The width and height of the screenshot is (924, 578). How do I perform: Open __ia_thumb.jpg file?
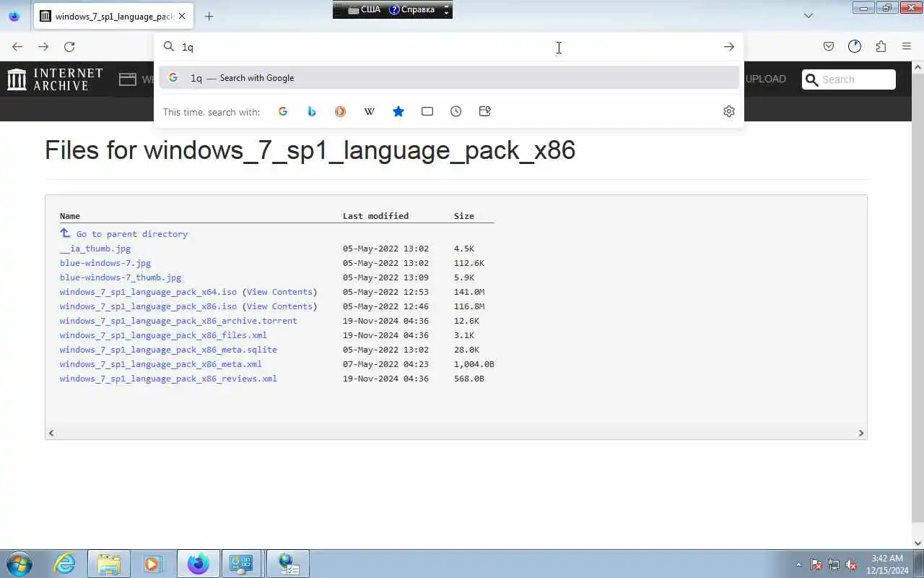coord(95,249)
